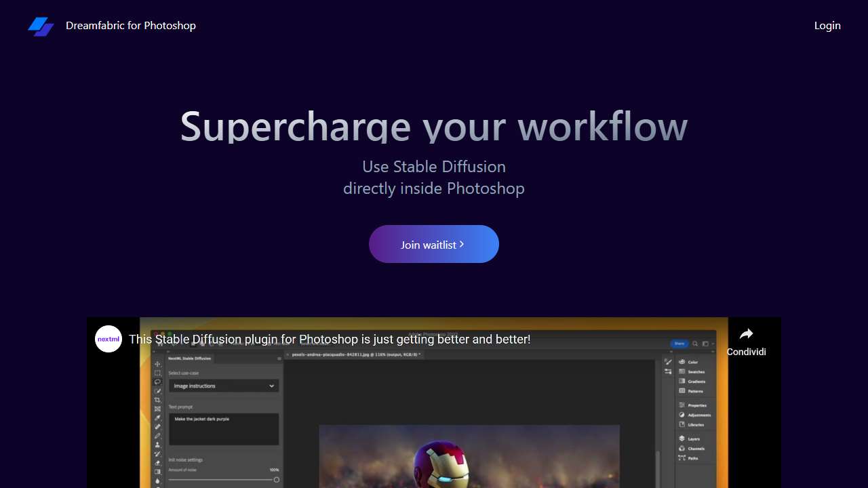Open the nextml channel avatar
This screenshot has width=868, height=488.
coord(108,339)
